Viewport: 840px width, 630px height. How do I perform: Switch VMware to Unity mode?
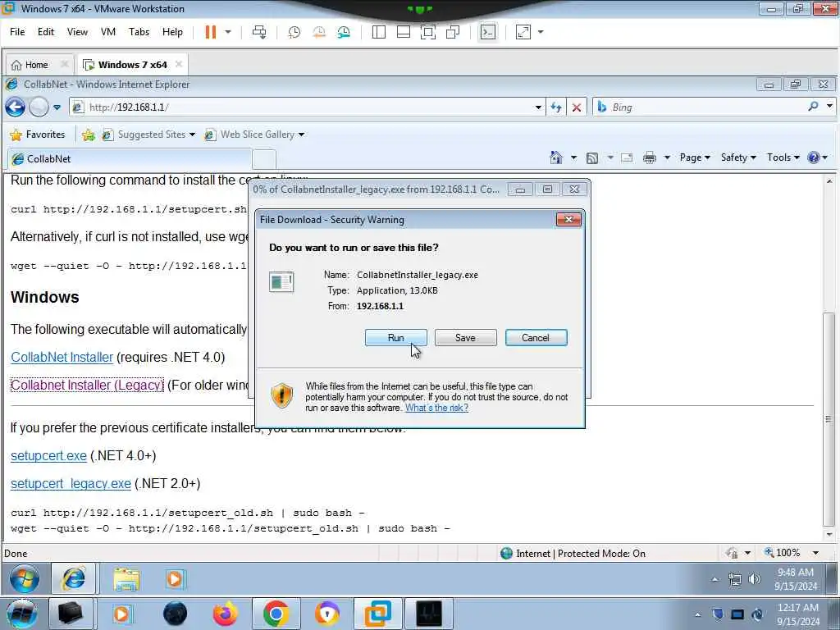(x=453, y=32)
